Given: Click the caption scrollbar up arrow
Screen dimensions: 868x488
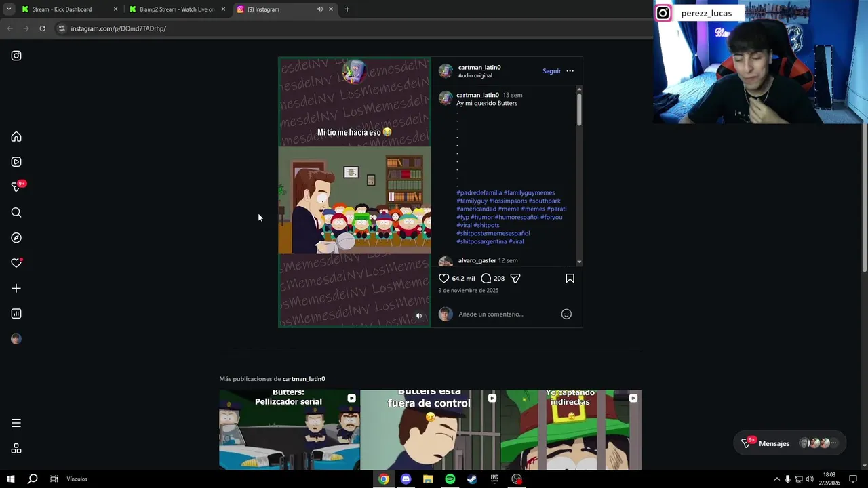Looking at the screenshot, I should pyautogui.click(x=579, y=89).
